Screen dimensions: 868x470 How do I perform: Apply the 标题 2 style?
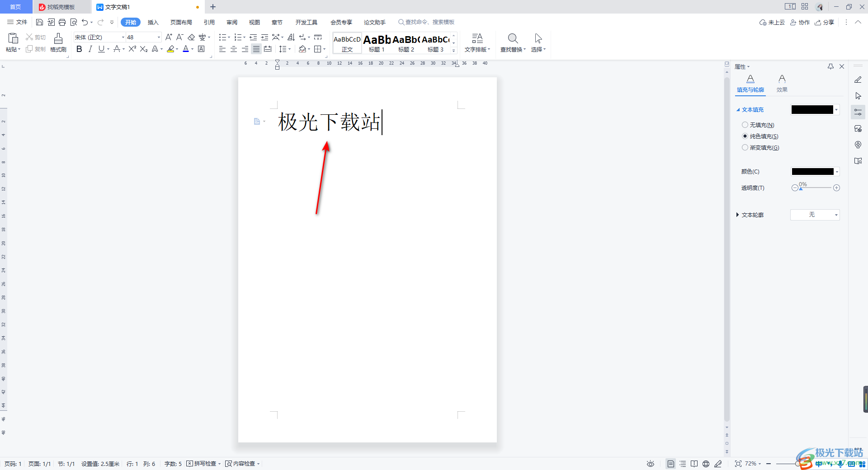pos(406,43)
